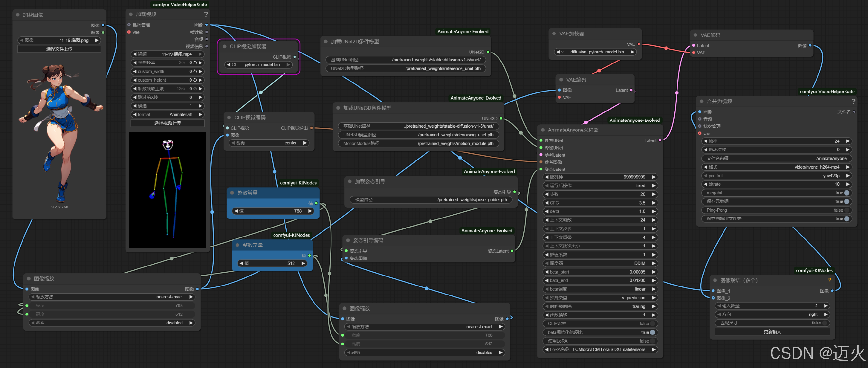Click the orange question mark on 图像联结 node
868x368 pixels.
click(x=830, y=280)
